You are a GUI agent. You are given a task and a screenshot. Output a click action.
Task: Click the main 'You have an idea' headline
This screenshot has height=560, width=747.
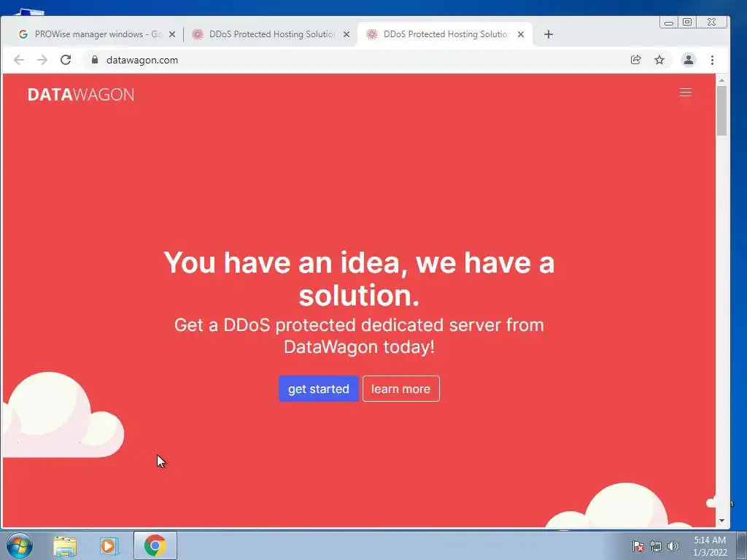point(359,279)
